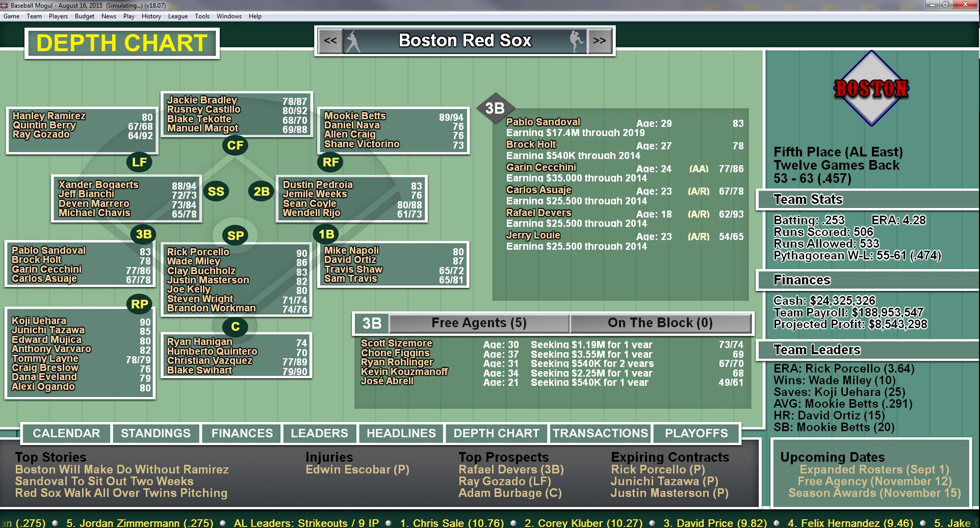This screenshot has width=980, height=528.
Task: Switch to the Standings tab
Action: pyautogui.click(x=156, y=433)
